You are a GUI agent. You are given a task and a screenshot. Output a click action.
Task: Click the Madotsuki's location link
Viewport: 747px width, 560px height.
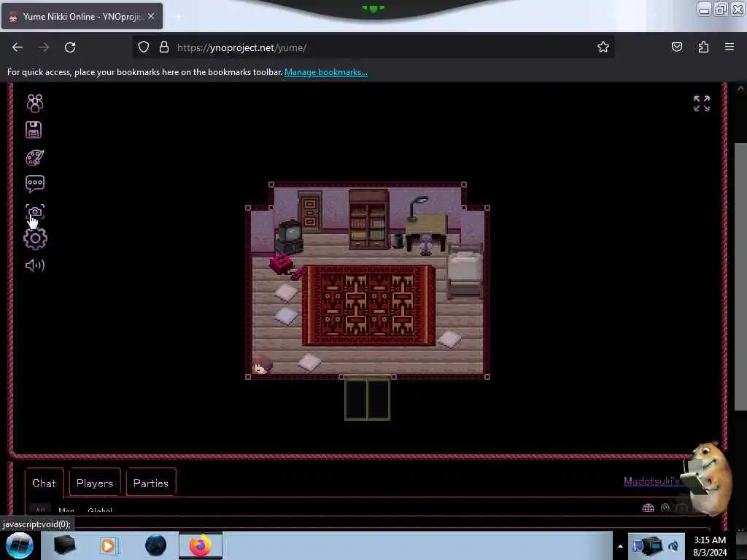coord(651,481)
